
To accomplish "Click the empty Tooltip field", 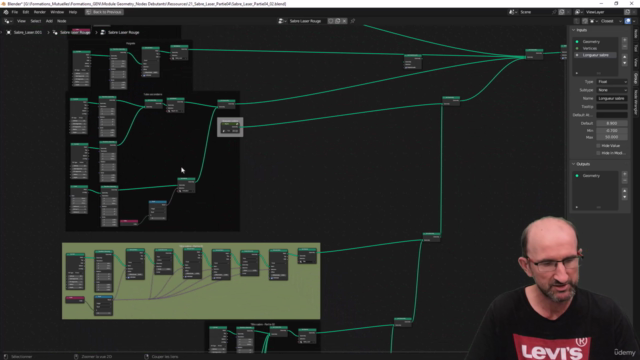I will [x=612, y=107].
